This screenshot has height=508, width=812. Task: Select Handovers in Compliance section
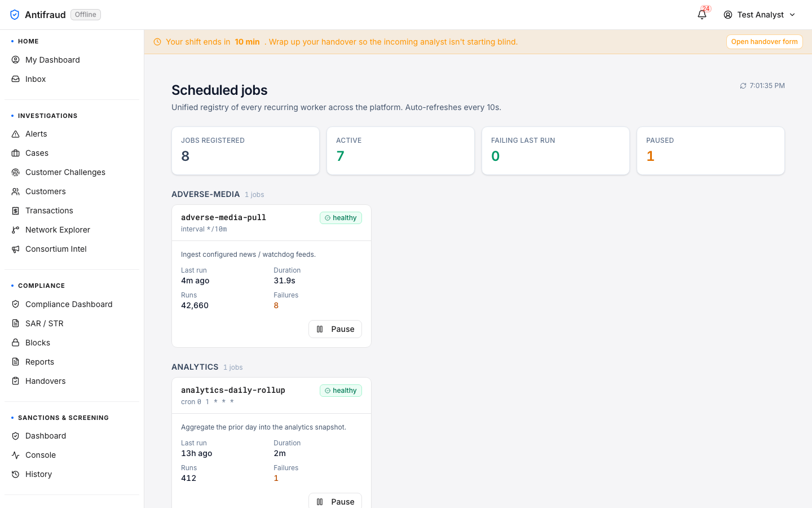(72, 381)
